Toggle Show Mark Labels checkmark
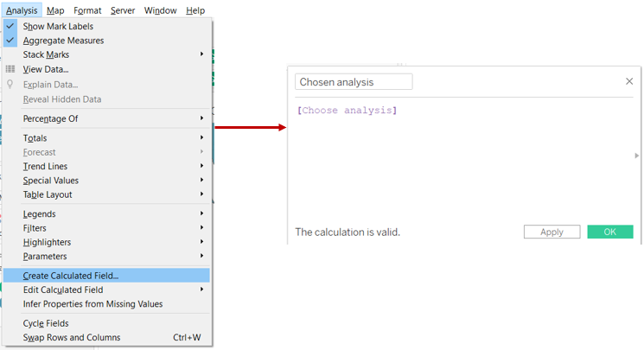Viewport: 644px width, 350px height. (x=10, y=26)
